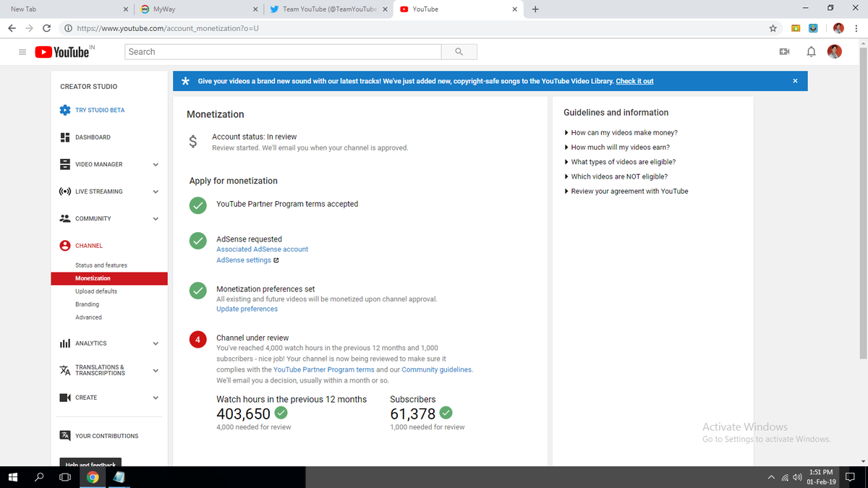Dismiss the blue announcement banner
The height and width of the screenshot is (488, 868).
click(x=795, y=81)
